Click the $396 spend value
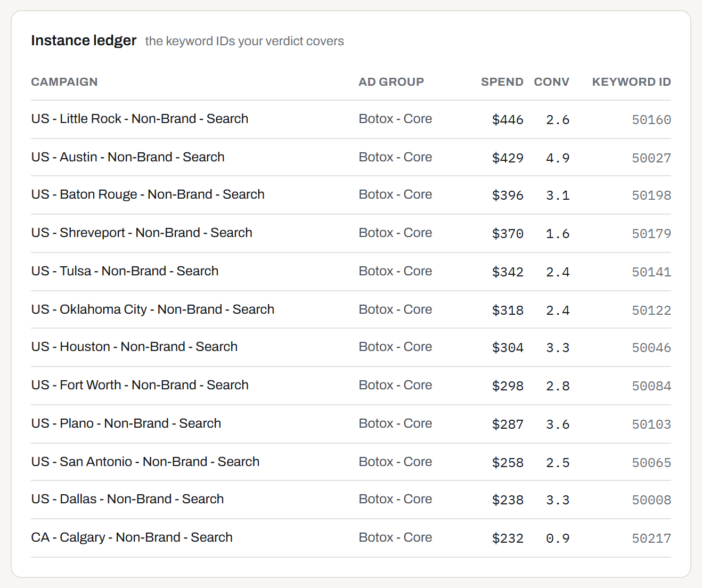The width and height of the screenshot is (702, 588). point(508,195)
